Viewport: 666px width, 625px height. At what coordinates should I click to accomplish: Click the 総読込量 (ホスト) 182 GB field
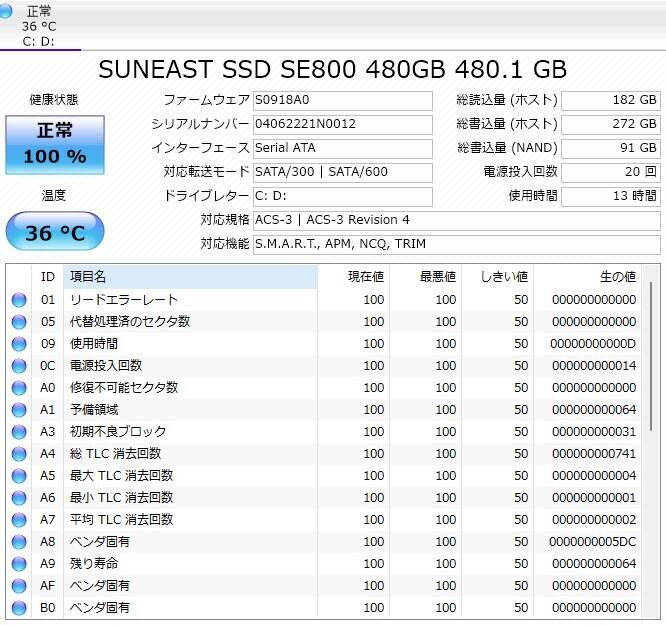click(x=610, y=100)
